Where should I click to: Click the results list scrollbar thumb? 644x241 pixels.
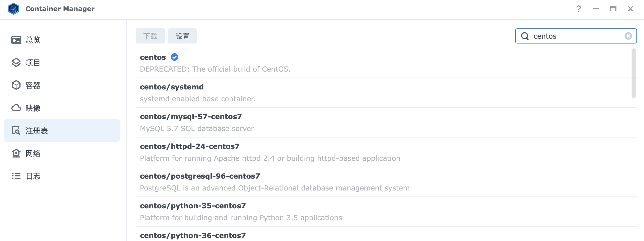(634, 73)
